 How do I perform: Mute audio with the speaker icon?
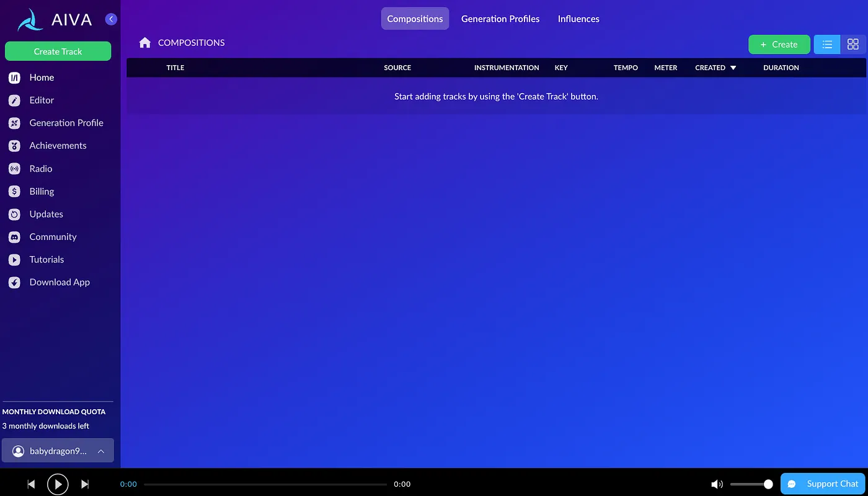pyautogui.click(x=717, y=484)
